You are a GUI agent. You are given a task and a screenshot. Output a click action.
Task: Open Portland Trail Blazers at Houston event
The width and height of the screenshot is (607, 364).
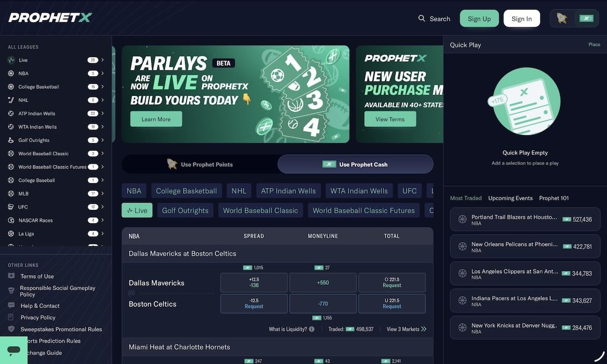(525, 219)
